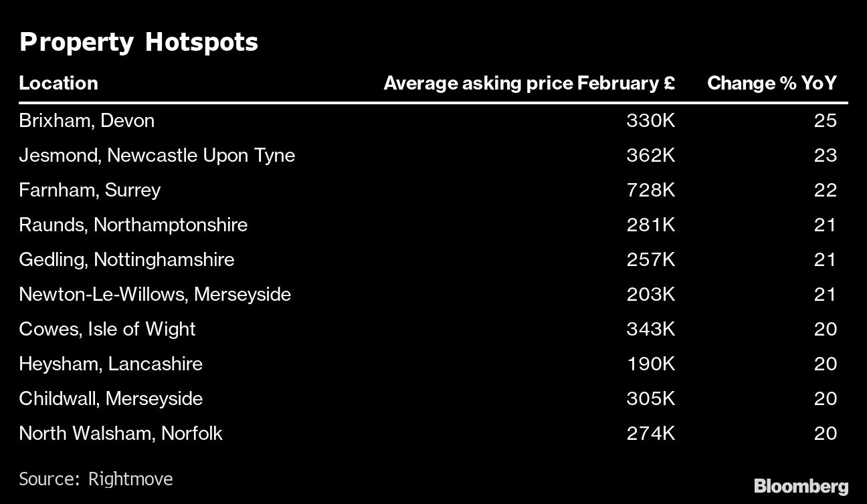This screenshot has height=504, width=867.
Task: Select Gedling, Nottinghamshire in the table
Action: (x=126, y=260)
